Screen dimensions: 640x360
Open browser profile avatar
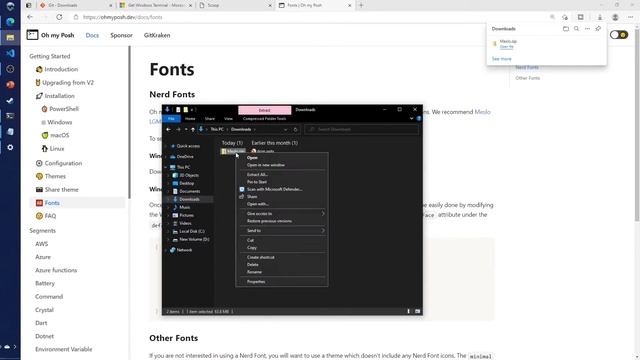[x=615, y=17]
